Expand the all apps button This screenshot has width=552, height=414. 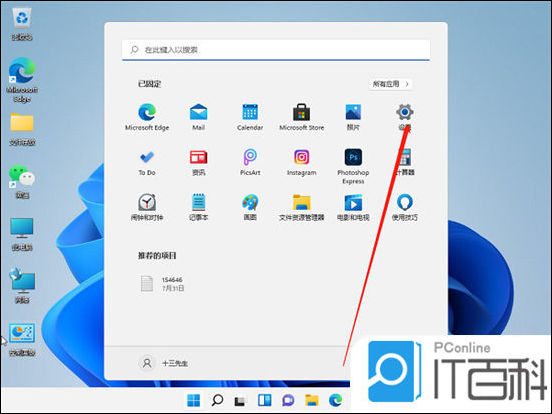tap(391, 84)
